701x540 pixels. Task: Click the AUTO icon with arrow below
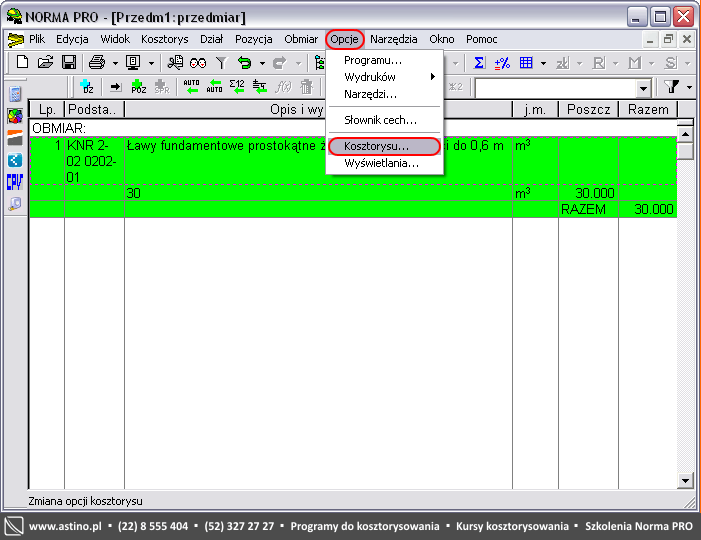point(191,86)
